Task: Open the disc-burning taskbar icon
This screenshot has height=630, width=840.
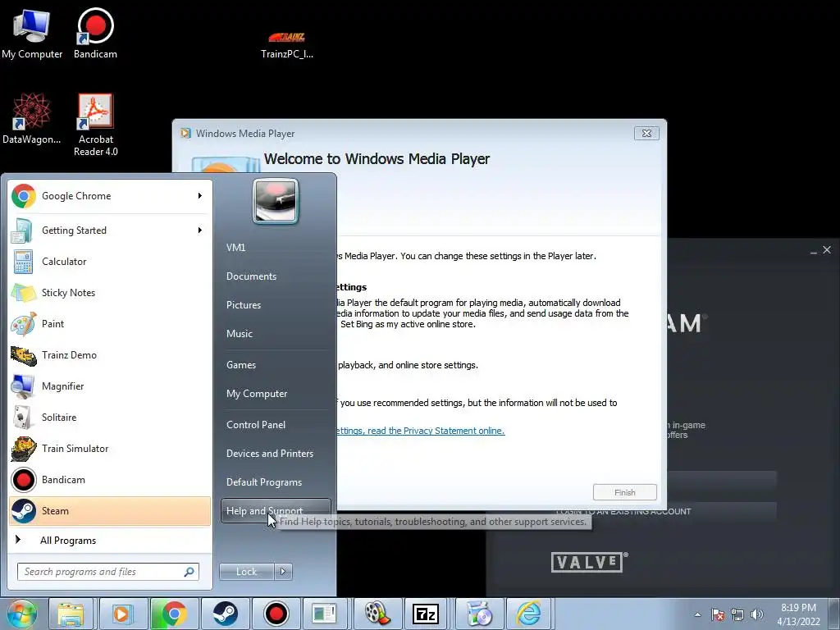Action: tap(479, 614)
